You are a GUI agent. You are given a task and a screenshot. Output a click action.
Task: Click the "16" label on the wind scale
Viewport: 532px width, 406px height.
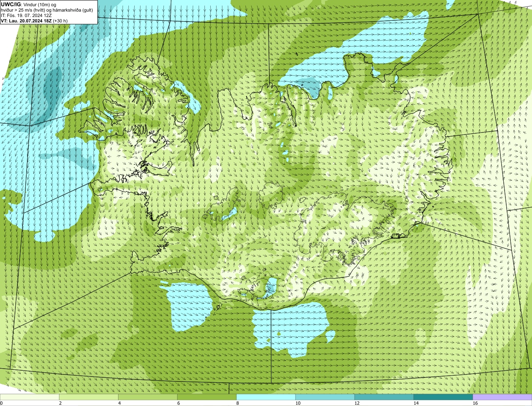tap(475, 403)
